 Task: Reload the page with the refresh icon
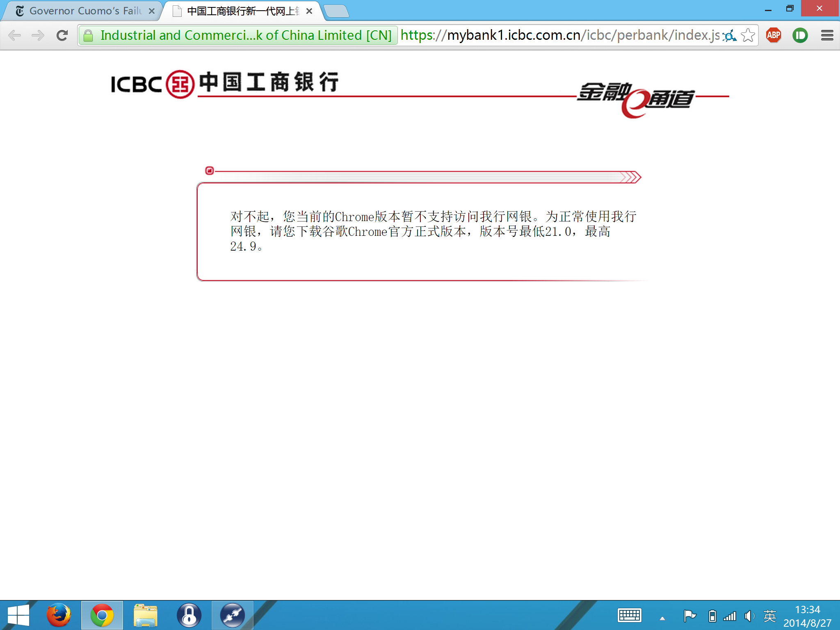click(62, 36)
